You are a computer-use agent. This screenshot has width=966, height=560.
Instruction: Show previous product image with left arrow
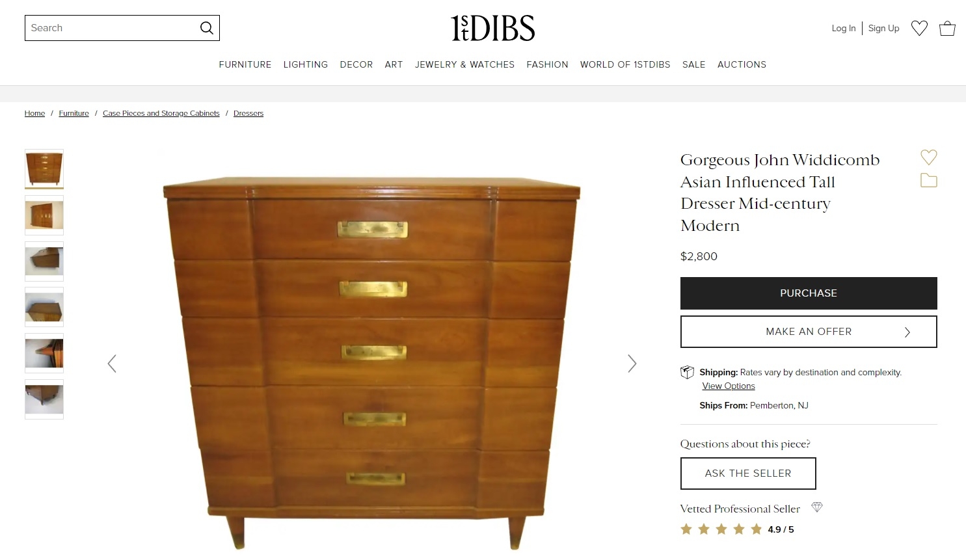tap(112, 364)
